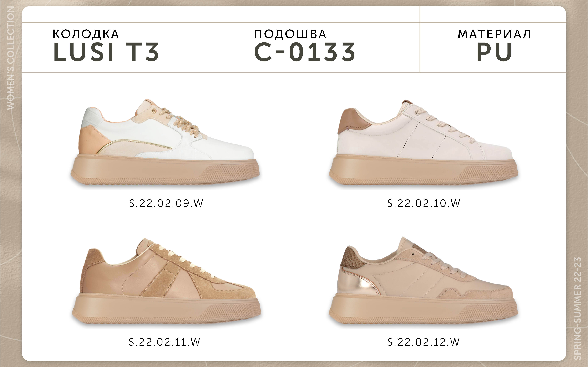Click the S.22.02.10.W product code
Screen dimensions: 588x367
tap(424, 203)
